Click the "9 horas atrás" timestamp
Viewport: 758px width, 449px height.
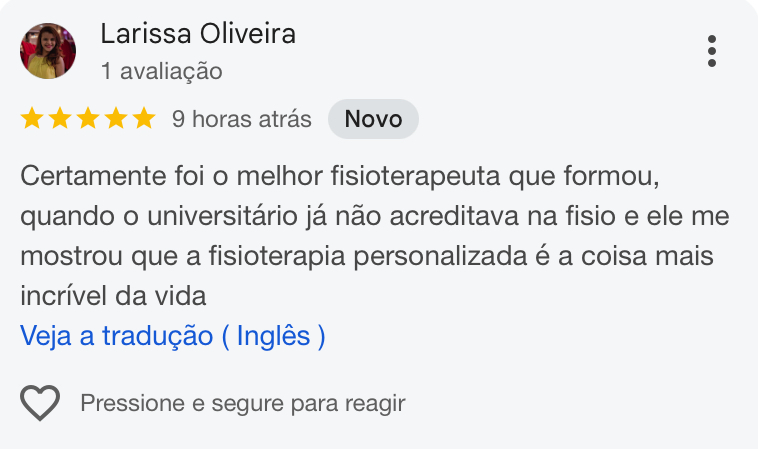(x=242, y=119)
